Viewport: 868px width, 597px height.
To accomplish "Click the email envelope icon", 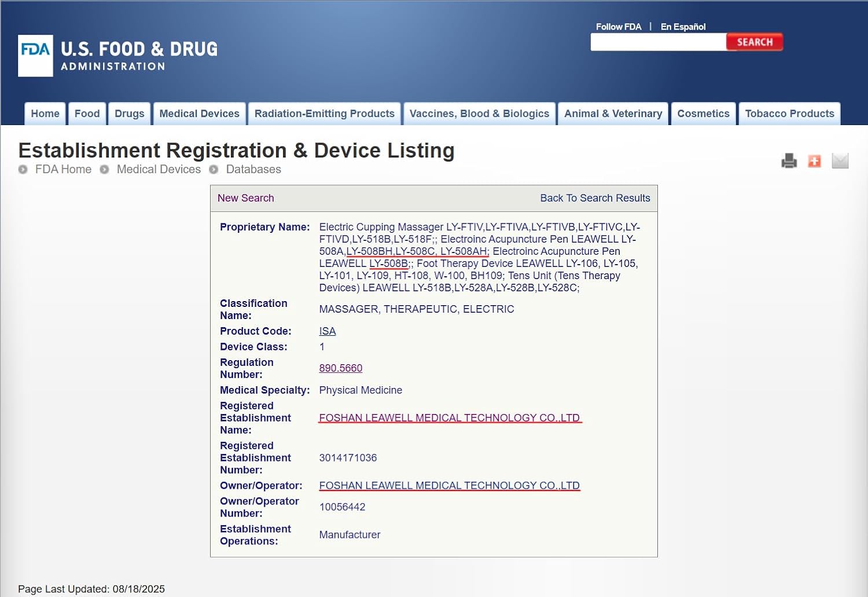I will click(840, 160).
